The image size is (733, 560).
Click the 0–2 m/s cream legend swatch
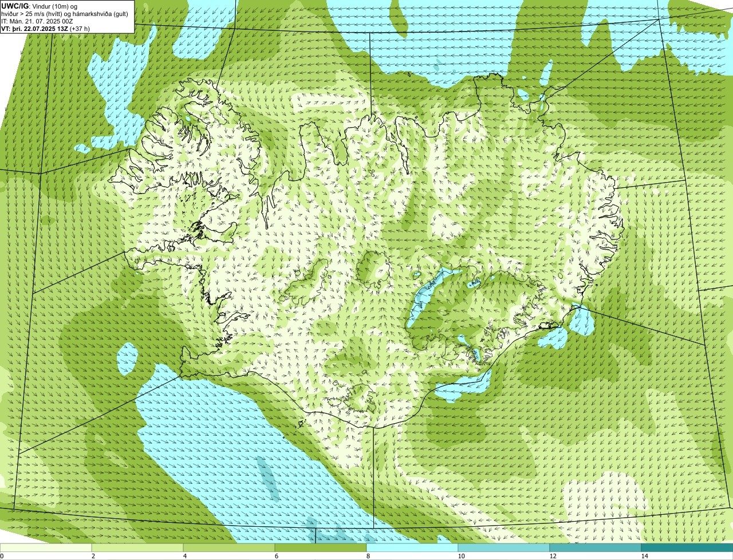click(x=46, y=547)
